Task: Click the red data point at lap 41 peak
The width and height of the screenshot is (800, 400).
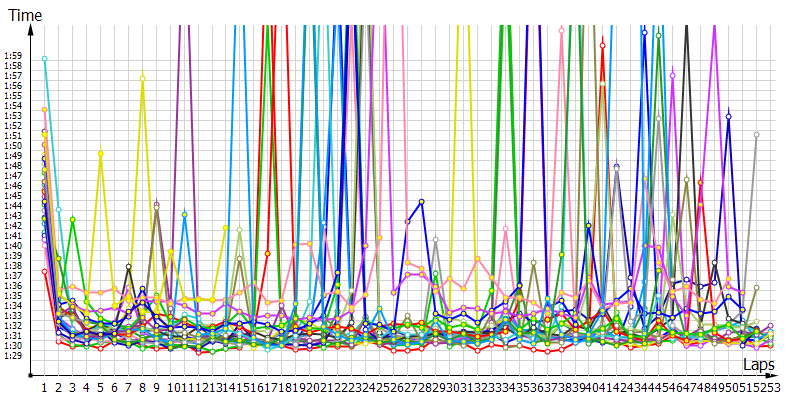Action: tap(602, 45)
